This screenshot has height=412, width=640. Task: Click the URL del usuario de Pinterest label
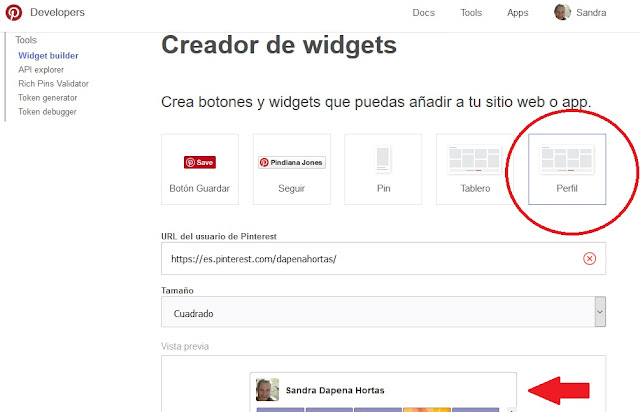click(x=219, y=236)
